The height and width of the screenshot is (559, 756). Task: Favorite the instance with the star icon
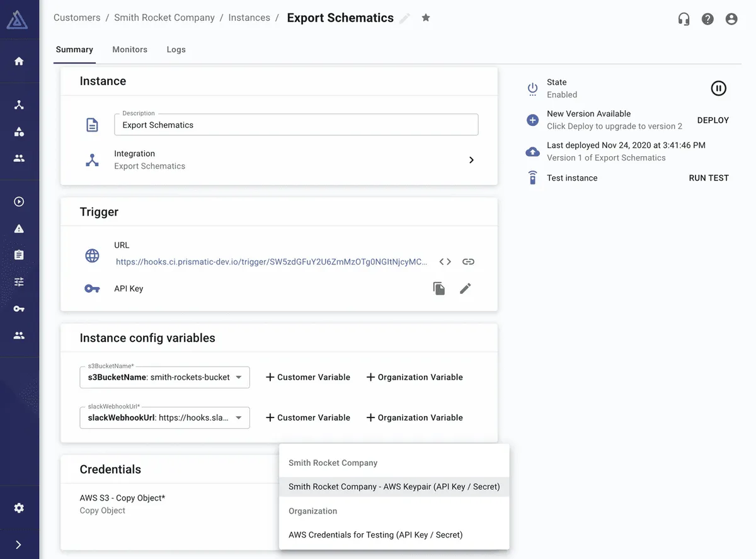[x=426, y=18]
